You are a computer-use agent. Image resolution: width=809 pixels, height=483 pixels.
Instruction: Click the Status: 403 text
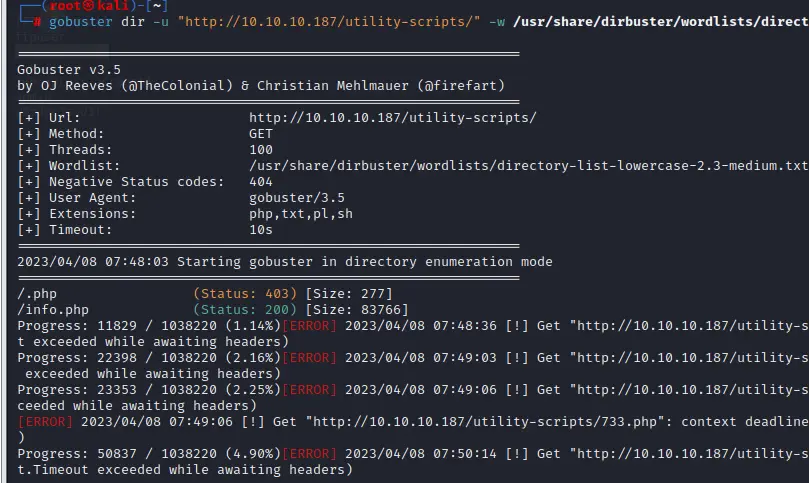coord(245,293)
